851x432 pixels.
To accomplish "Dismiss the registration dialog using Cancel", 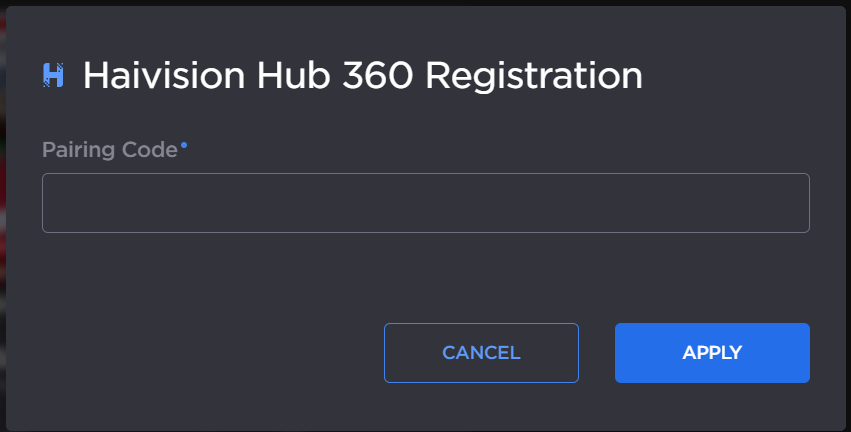I will coord(481,353).
